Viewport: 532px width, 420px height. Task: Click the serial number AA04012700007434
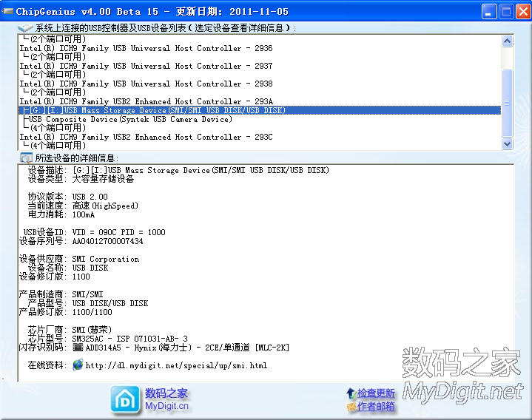pos(107,241)
